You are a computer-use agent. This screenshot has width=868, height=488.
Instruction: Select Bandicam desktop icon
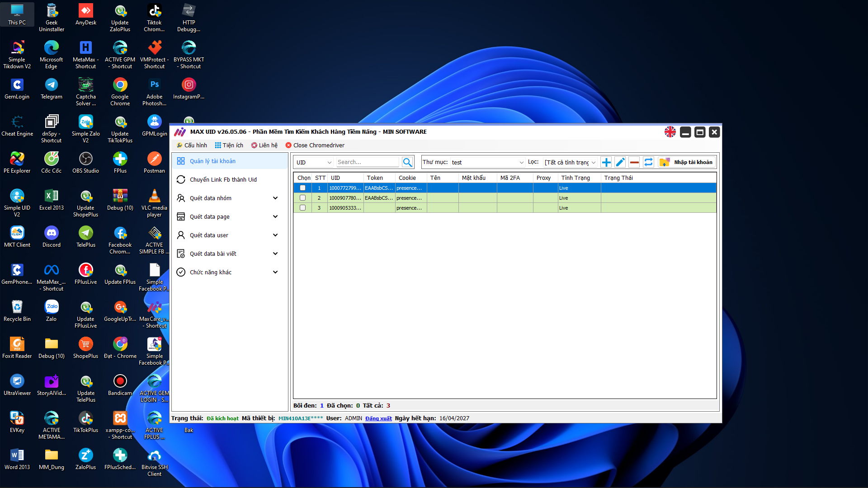[x=120, y=385]
